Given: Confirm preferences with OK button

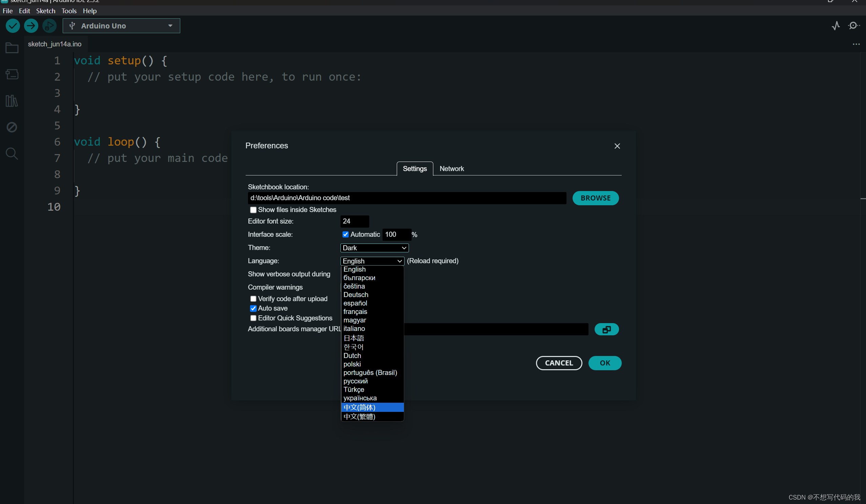Looking at the screenshot, I should (605, 363).
